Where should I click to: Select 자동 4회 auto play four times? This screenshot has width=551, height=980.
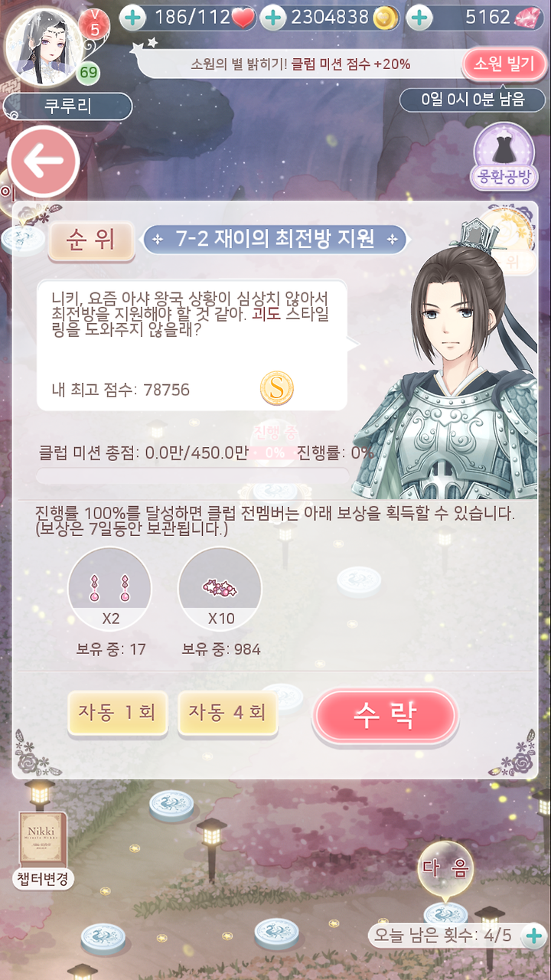click(227, 713)
